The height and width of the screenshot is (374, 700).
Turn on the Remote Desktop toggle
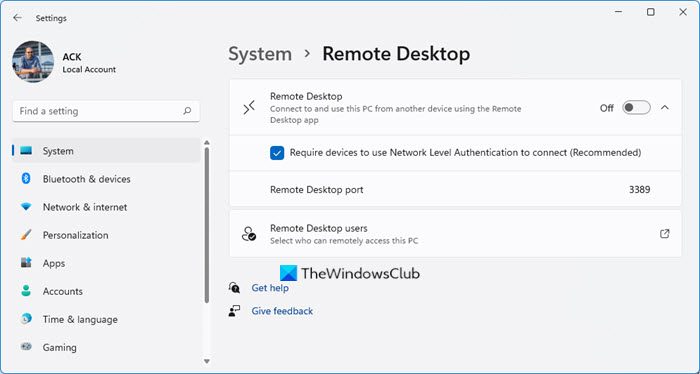[x=636, y=108]
